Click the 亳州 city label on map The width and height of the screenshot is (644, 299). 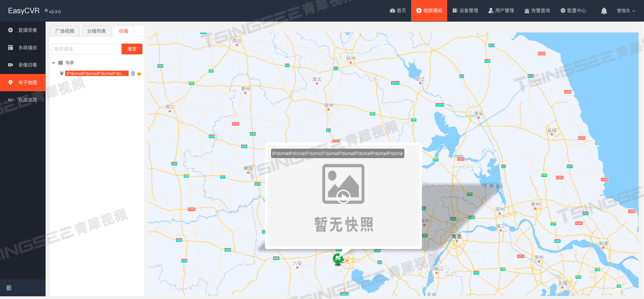click(246, 89)
